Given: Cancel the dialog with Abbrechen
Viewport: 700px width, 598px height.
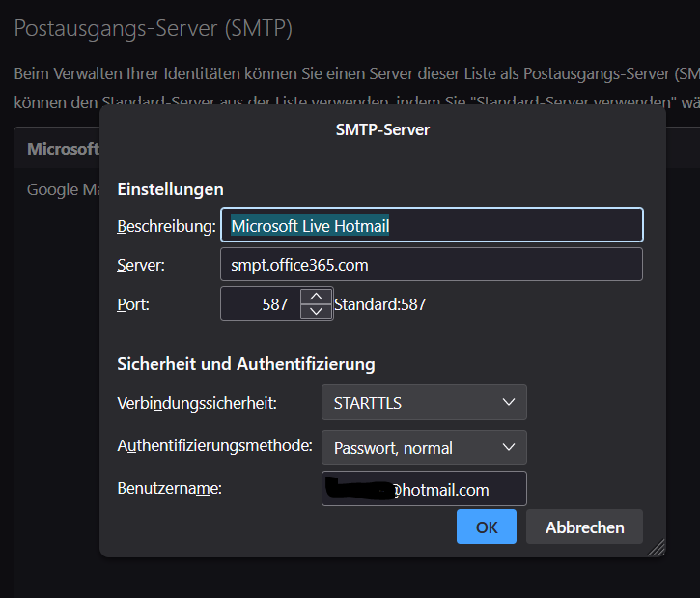Looking at the screenshot, I should [x=584, y=527].
